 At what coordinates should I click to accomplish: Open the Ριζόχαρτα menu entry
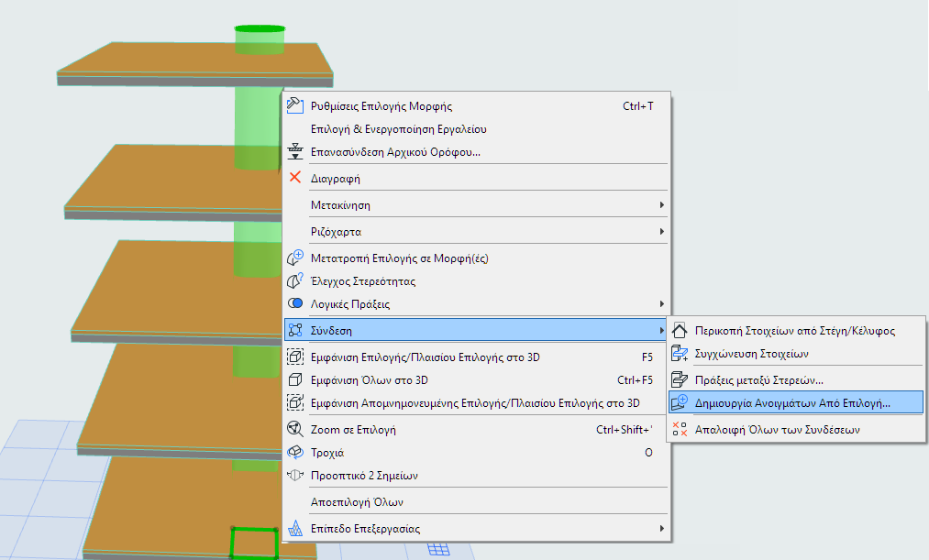pyautogui.click(x=477, y=232)
